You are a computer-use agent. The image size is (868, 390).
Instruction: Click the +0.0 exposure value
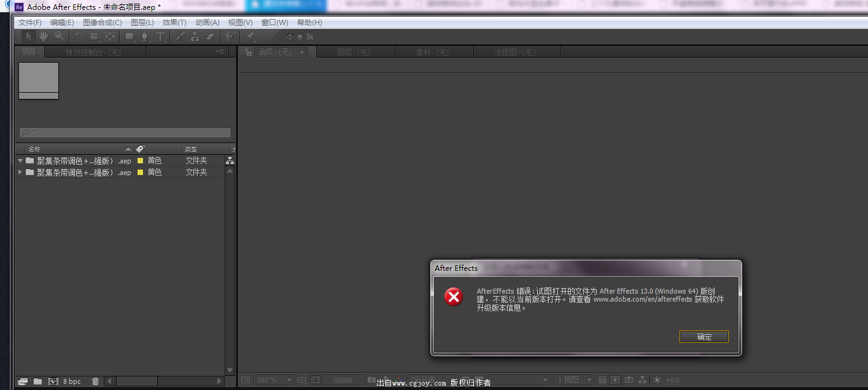coord(673,380)
